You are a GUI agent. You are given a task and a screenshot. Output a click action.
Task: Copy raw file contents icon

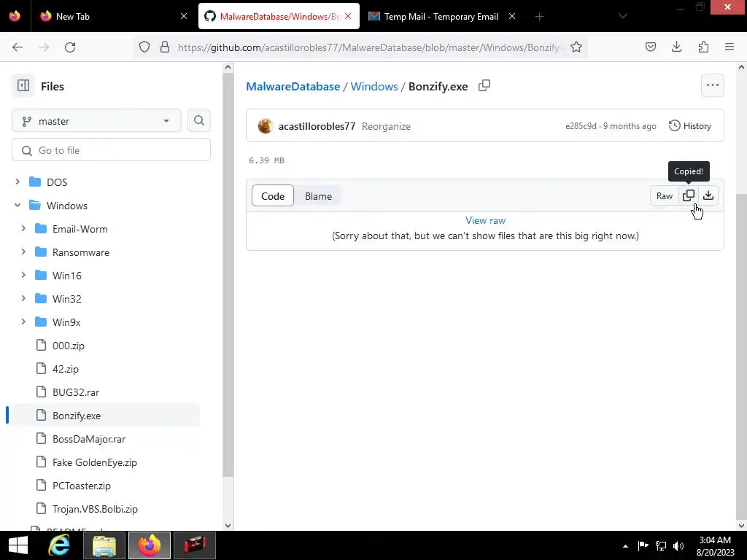pyautogui.click(x=689, y=195)
